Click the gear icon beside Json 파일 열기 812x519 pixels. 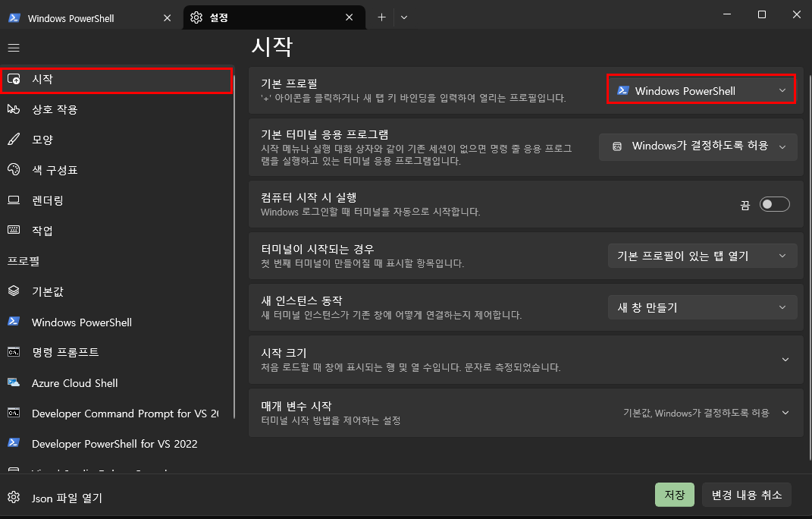14,497
